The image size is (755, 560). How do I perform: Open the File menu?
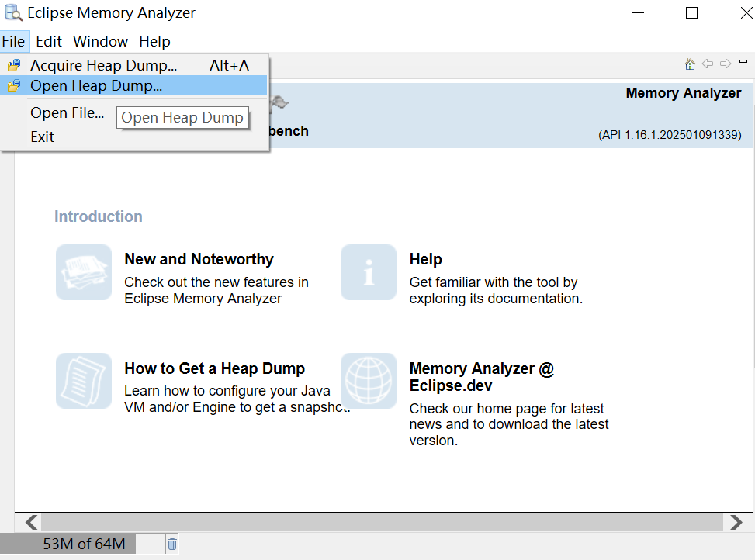click(x=13, y=41)
